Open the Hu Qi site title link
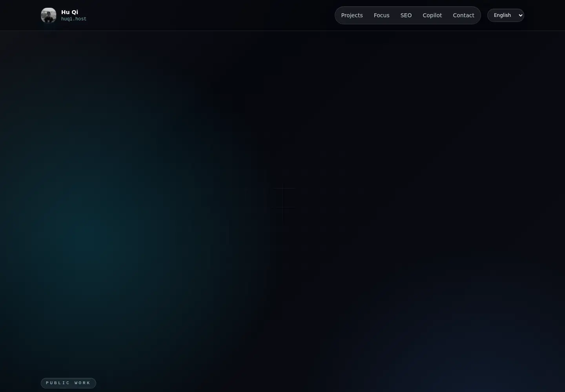 click(x=69, y=12)
